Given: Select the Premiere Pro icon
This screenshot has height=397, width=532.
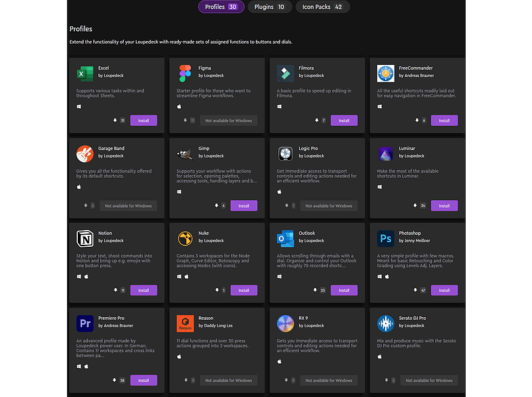Looking at the screenshot, I should (85, 323).
